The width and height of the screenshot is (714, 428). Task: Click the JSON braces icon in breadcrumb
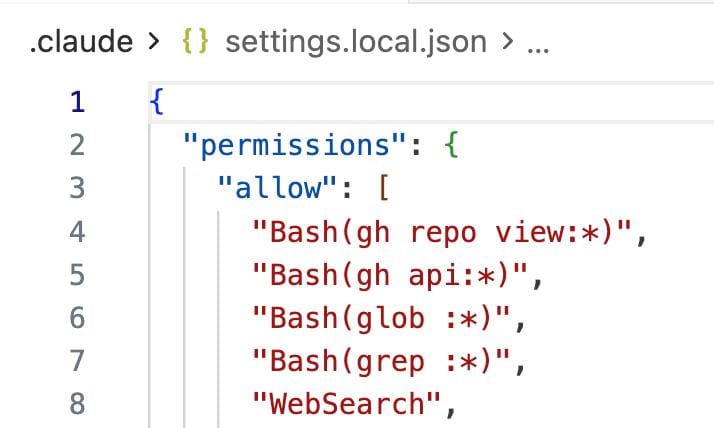[195, 42]
